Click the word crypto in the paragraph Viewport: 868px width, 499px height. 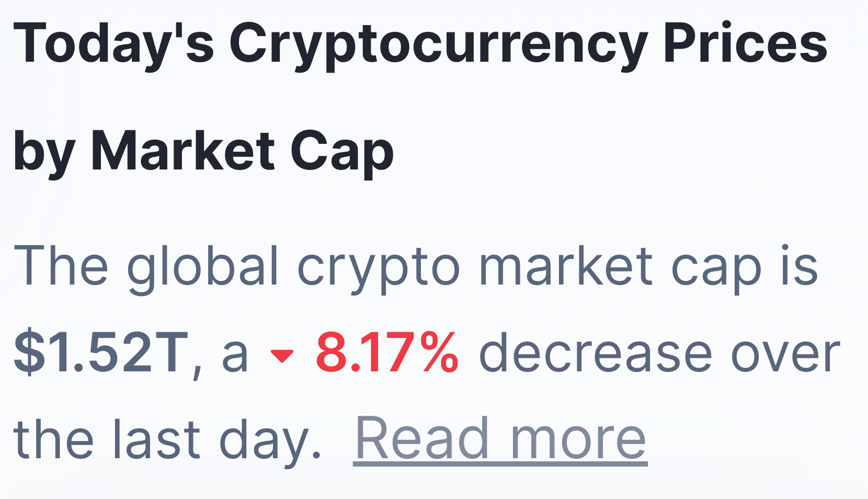coord(379,267)
